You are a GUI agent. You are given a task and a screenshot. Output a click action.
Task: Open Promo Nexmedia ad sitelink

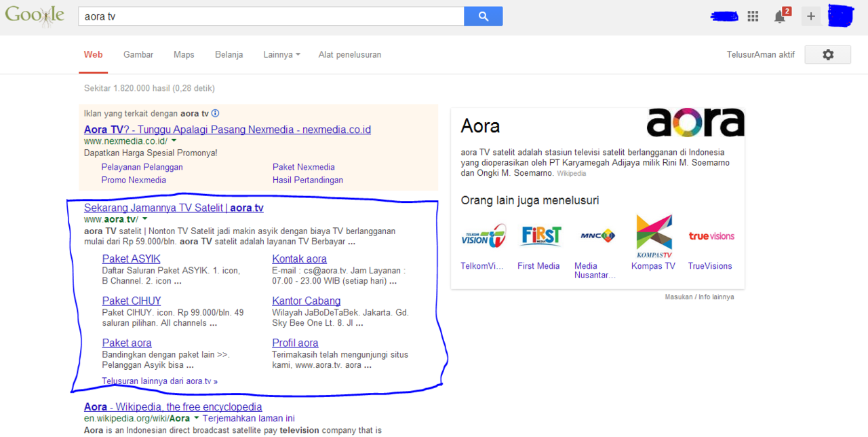point(134,180)
